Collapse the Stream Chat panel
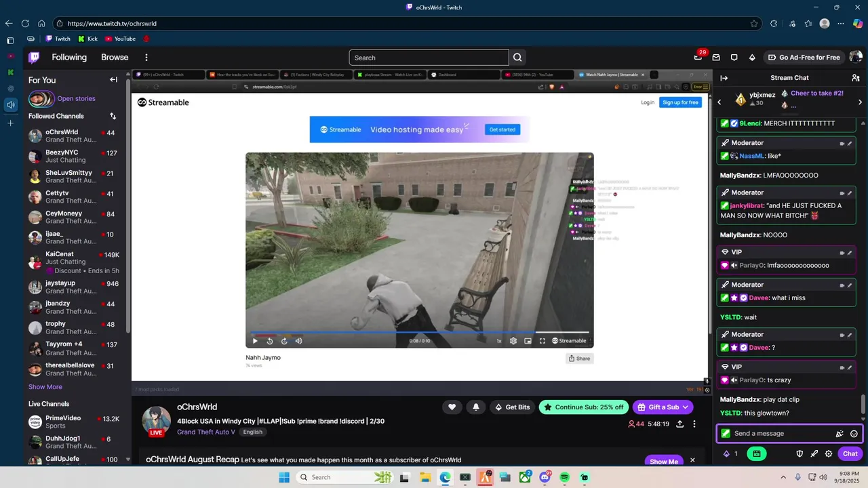This screenshot has height=488, width=868. click(724, 78)
